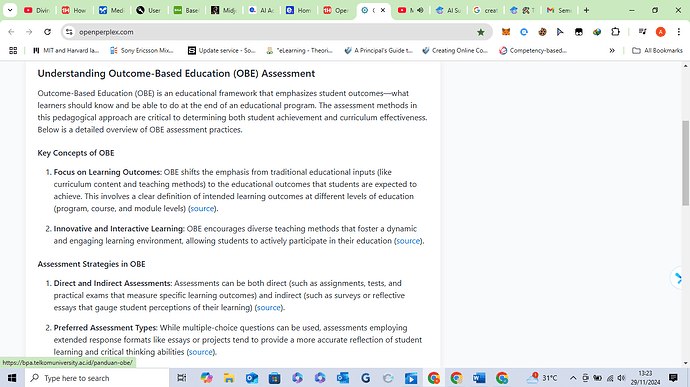
Task: Go back to previous page
Action: coord(11,32)
